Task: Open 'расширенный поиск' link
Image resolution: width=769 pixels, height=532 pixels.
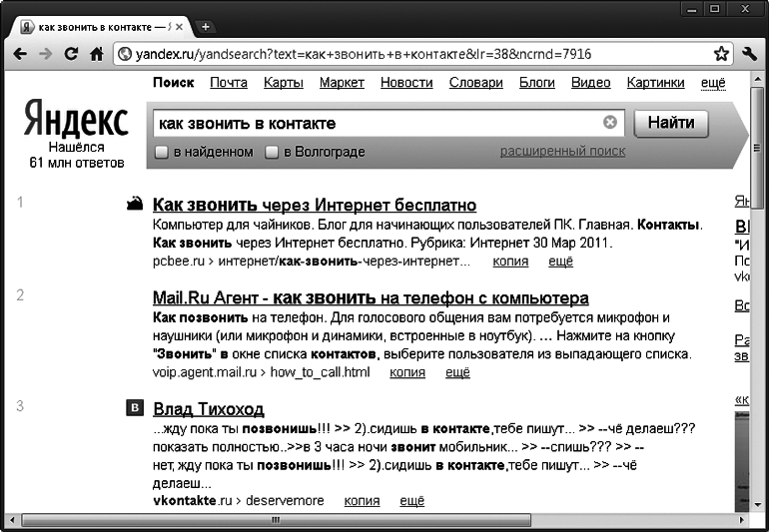Action: 562,151
